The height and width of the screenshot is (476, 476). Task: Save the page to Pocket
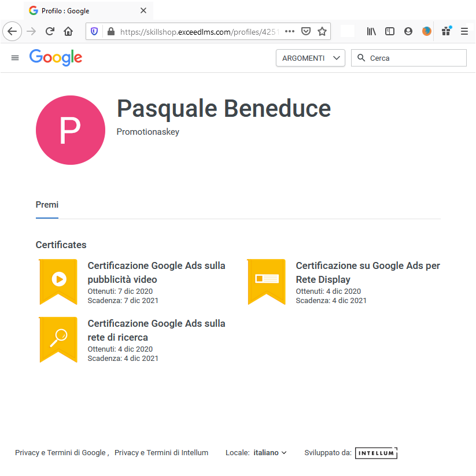pos(306,31)
